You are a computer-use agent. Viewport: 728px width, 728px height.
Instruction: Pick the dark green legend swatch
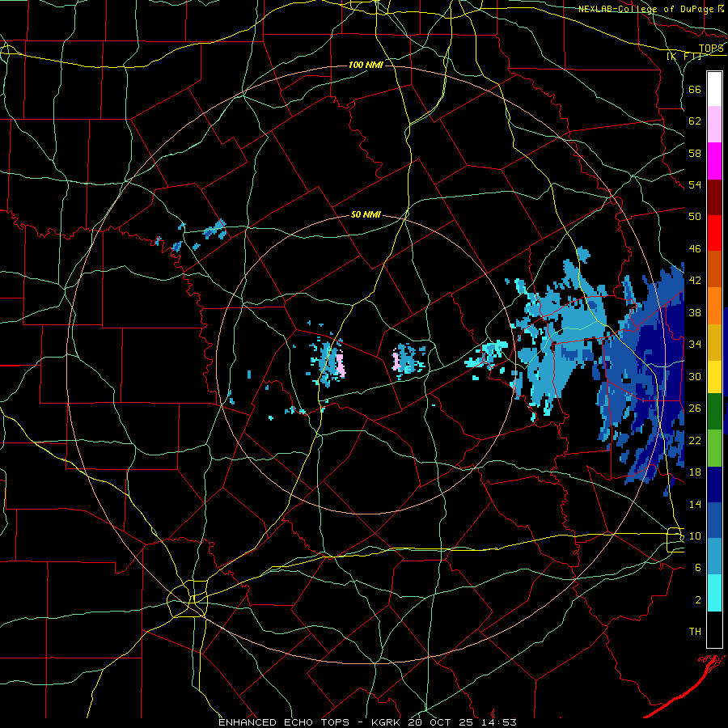tap(714, 411)
